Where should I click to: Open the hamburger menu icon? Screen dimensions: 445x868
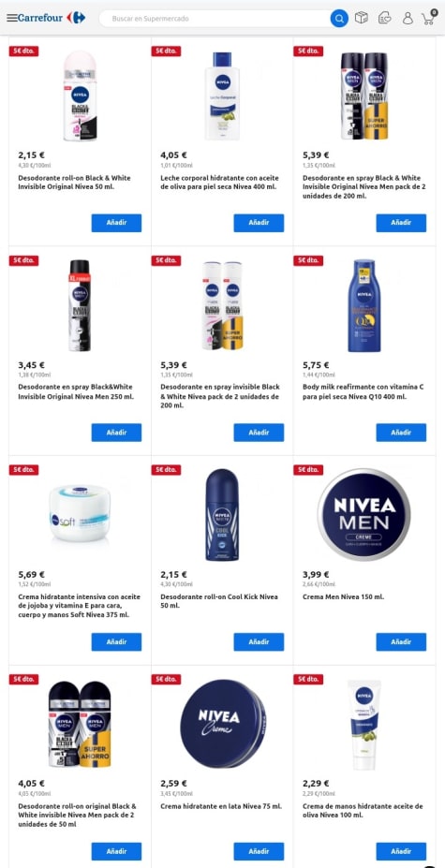point(11,18)
